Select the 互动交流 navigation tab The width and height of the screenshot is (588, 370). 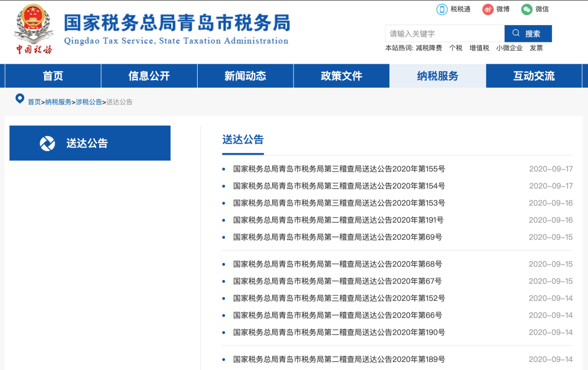(x=534, y=76)
